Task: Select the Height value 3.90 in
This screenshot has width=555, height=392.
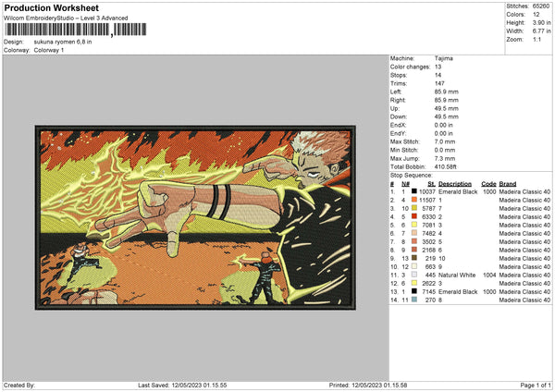Action: tap(541, 22)
